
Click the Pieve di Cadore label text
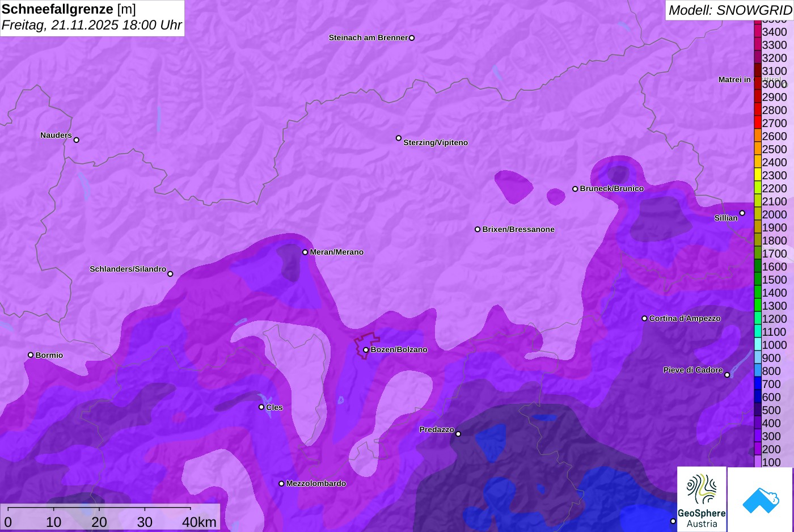point(693,370)
